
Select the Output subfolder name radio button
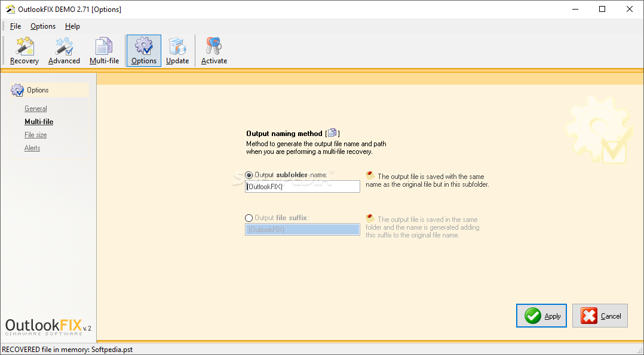click(249, 175)
